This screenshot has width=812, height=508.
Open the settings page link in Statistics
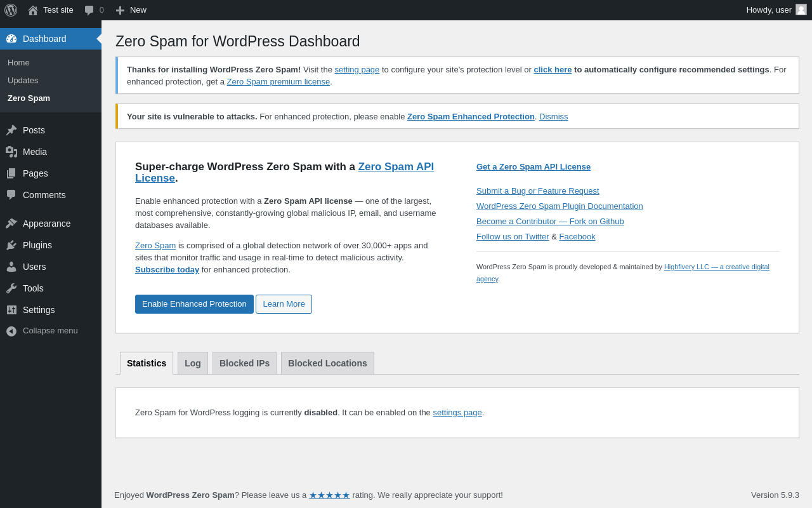(457, 412)
